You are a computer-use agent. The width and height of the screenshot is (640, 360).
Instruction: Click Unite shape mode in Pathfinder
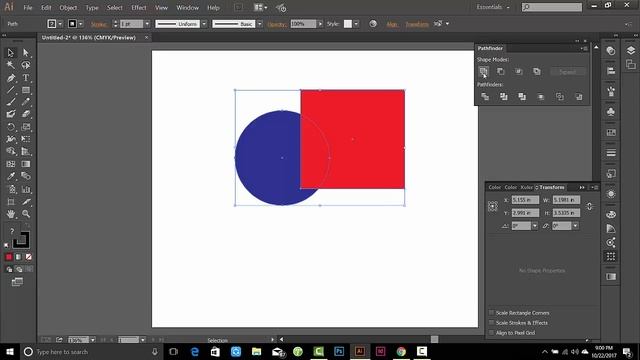(483, 71)
